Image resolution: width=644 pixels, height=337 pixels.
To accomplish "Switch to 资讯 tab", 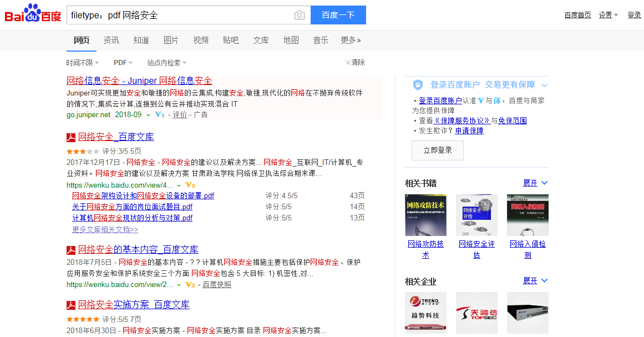I will 111,41.
